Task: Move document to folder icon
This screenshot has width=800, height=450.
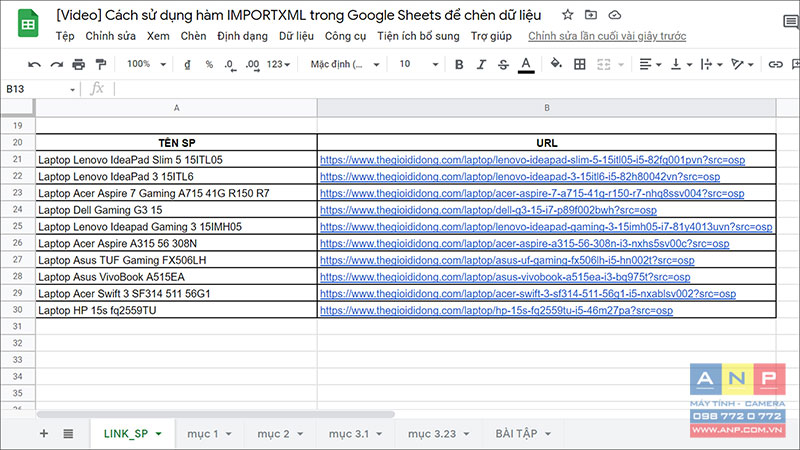Action: click(591, 15)
